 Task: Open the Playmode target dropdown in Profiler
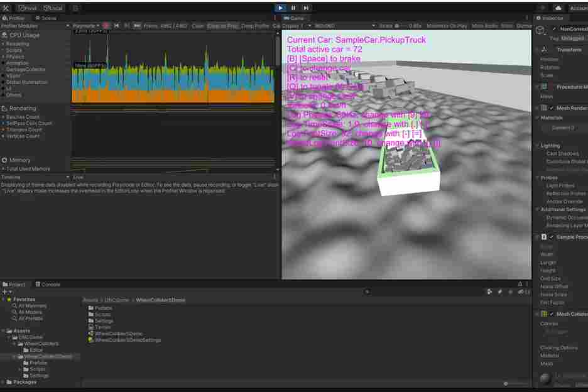[86, 26]
